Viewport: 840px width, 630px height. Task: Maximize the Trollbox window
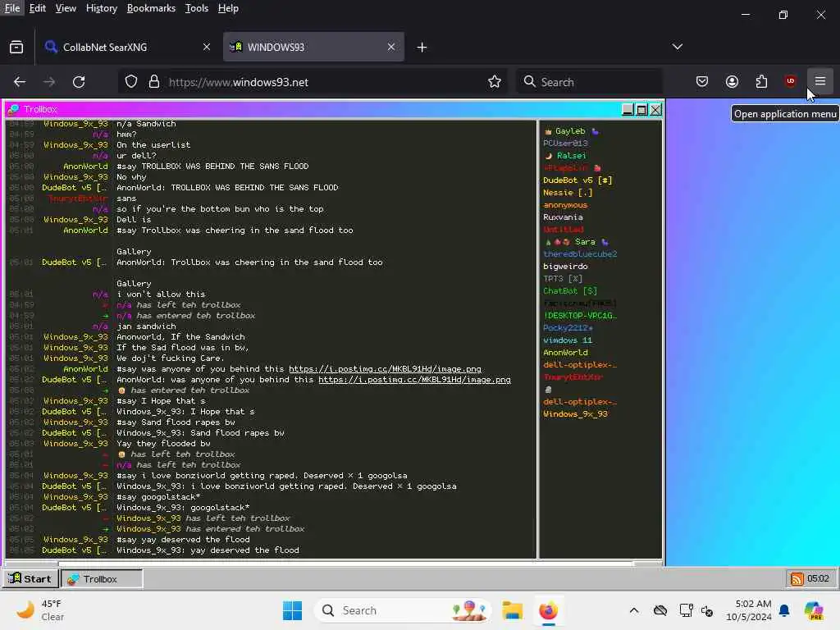[x=641, y=109]
